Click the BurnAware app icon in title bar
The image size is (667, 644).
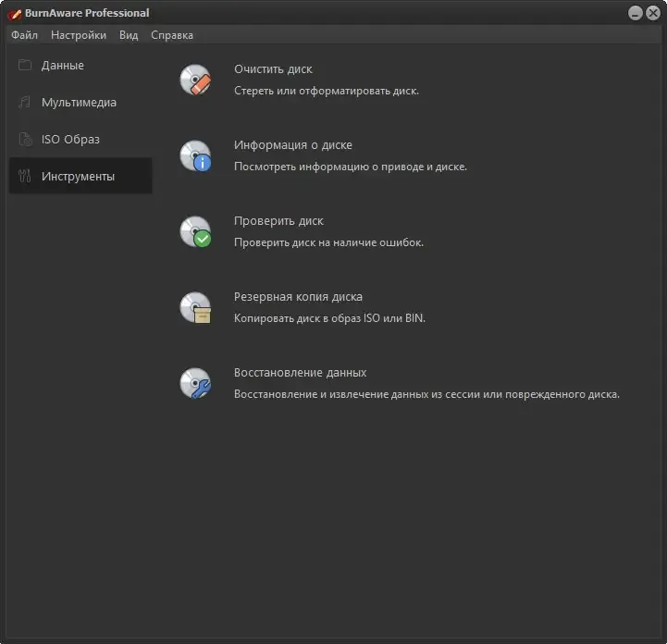coord(15,14)
